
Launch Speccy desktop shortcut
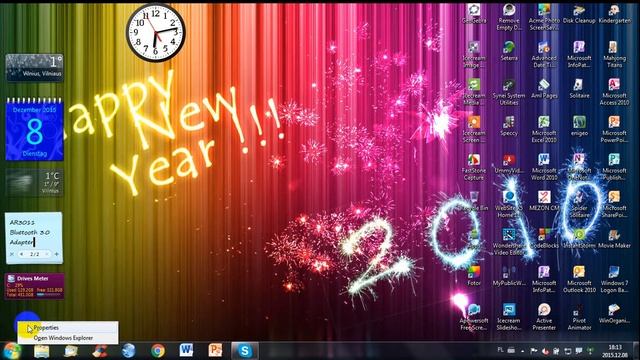[x=509, y=126]
